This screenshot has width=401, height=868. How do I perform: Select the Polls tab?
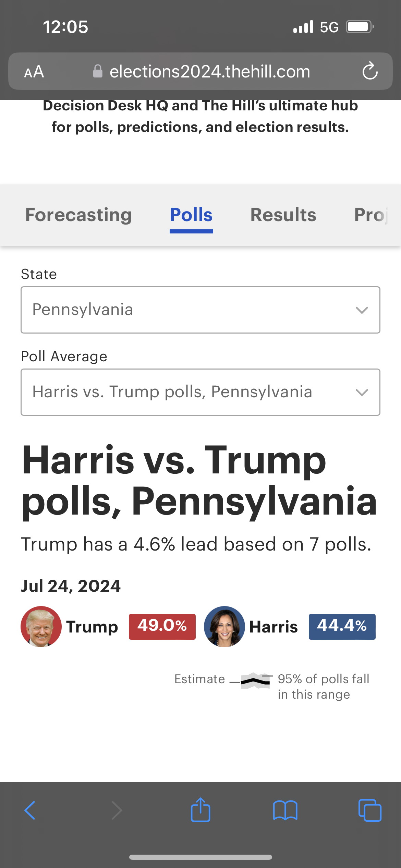(191, 215)
